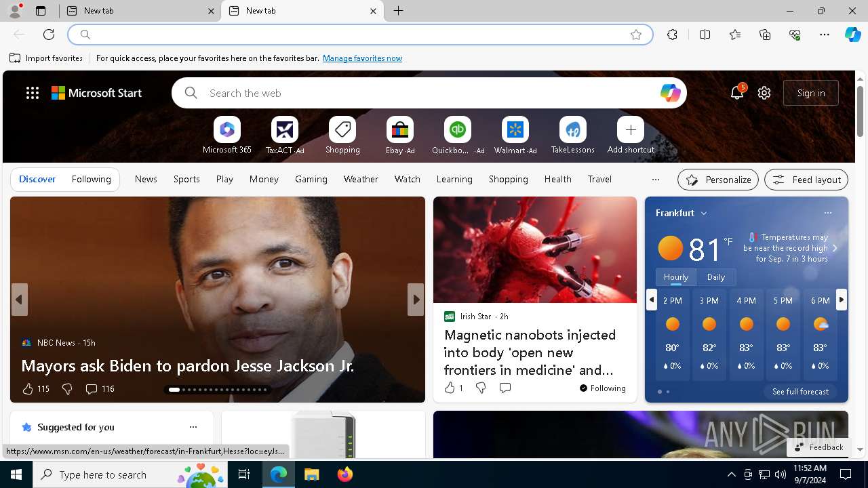The height and width of the screenshot is (488, 868).
Task: Go to the next carousel story
Action: [x=416, y=300]
